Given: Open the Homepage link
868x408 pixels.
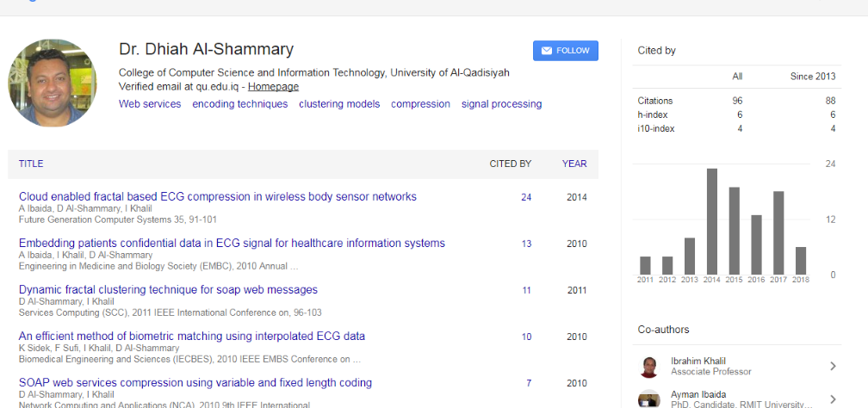Looking at the screenshot, I should tap(273, 87).
